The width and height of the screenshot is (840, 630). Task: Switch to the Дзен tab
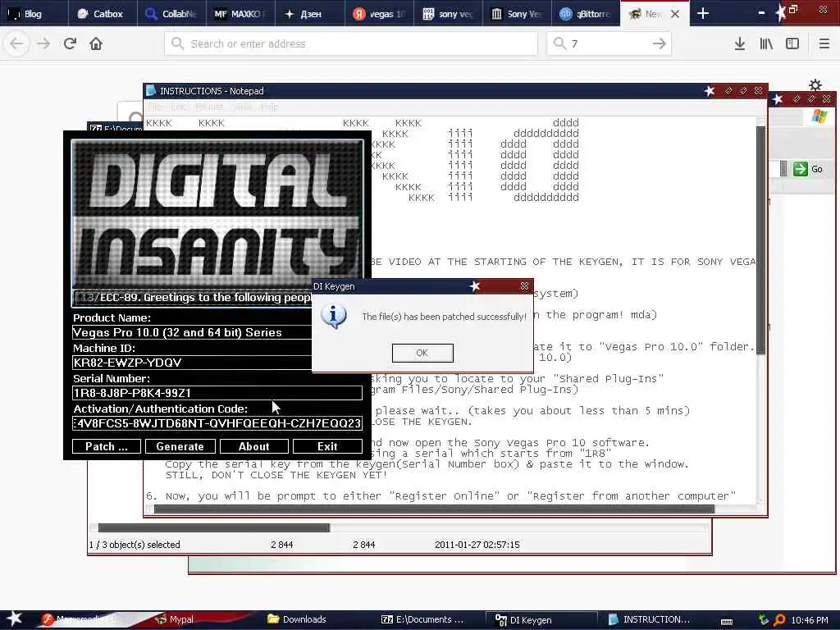(x=309, y=14)
